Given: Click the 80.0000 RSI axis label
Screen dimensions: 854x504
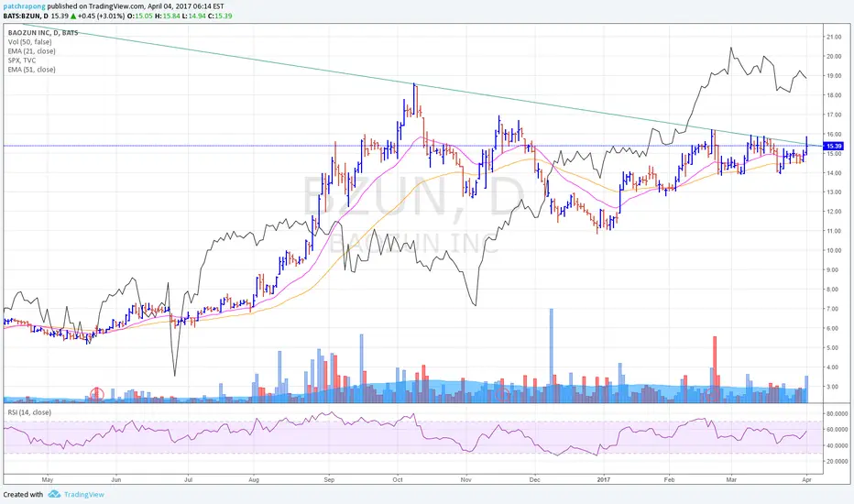Looking at the screenshot, I should coord(838,414).
